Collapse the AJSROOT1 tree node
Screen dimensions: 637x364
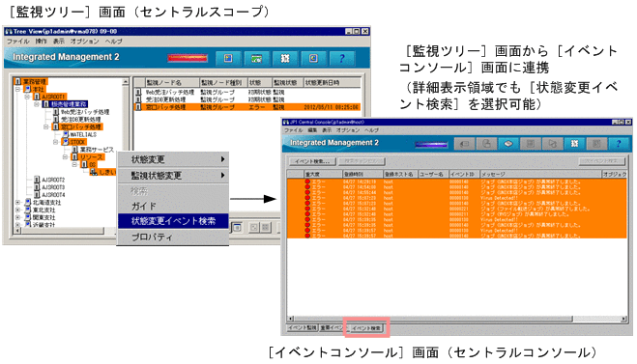pos(27,97)
